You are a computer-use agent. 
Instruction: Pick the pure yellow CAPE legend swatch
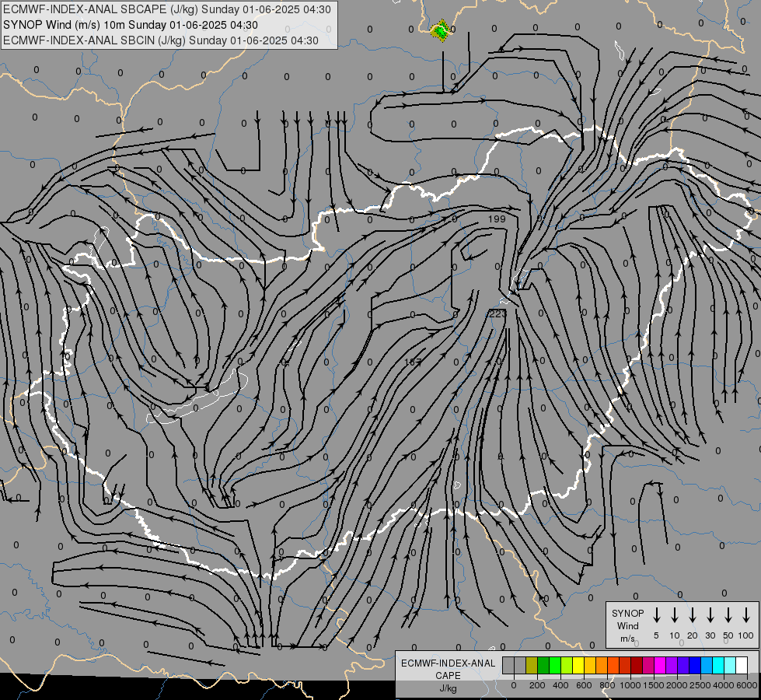click(x=578, y=665)
